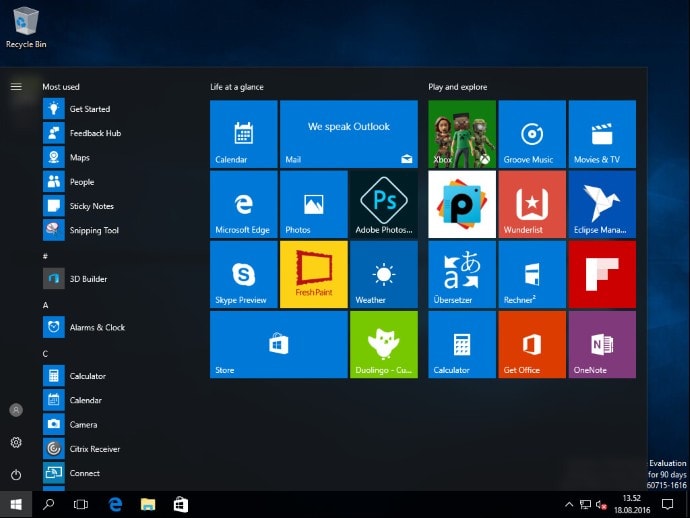Open People from the app list

(x=117, y=182)
